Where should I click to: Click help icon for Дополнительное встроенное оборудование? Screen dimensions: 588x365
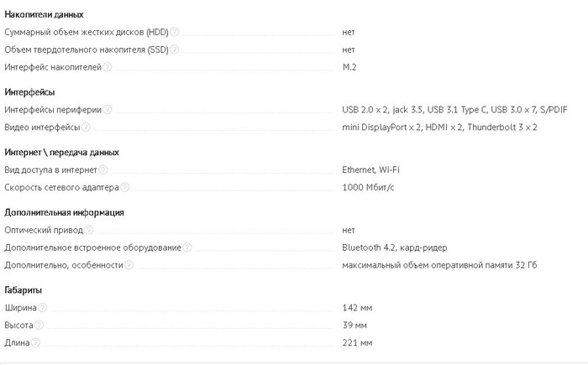click(x=187, y=248)
